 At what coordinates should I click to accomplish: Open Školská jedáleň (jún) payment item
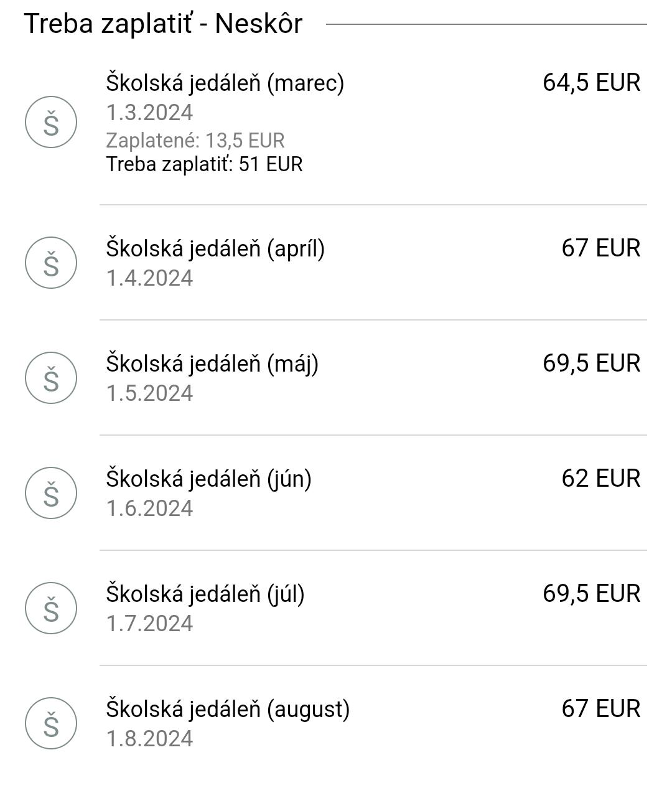[208, 479]
